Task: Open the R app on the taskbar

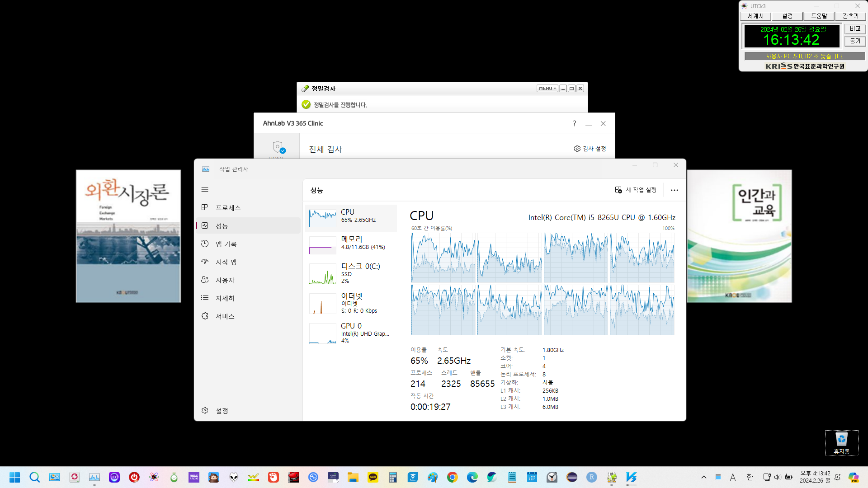Action: [592, 477]
